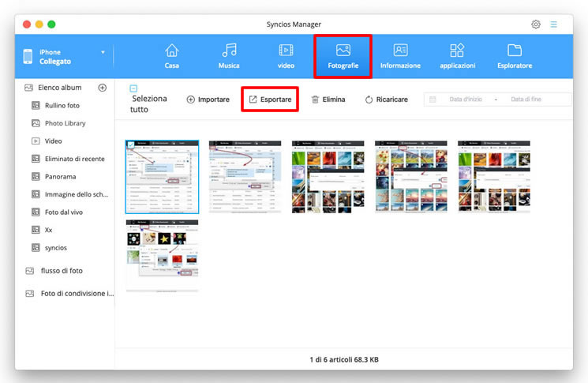588x383 pixels.
Task: Open the hamburger menu icon
Action: click(553, 24)
